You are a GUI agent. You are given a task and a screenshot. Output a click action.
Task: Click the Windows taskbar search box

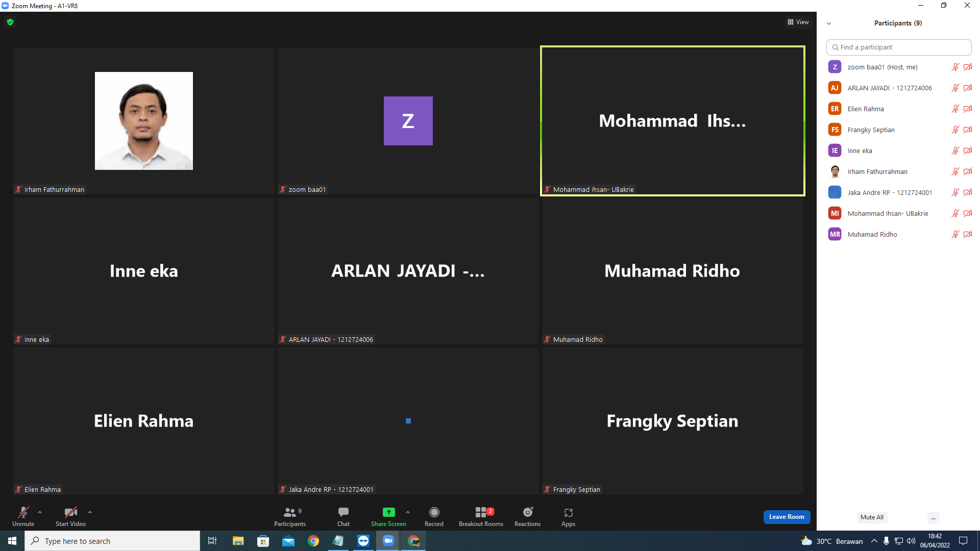pos(112,541)
